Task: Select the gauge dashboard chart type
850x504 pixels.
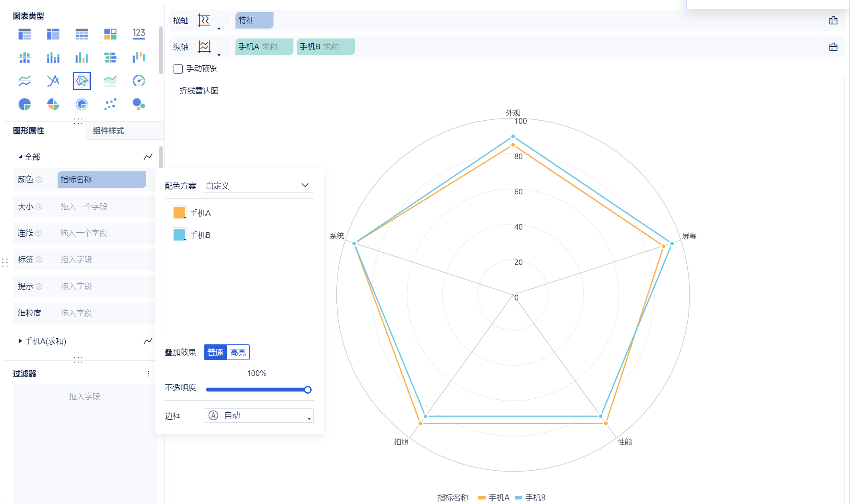Action: click(138, 81)
